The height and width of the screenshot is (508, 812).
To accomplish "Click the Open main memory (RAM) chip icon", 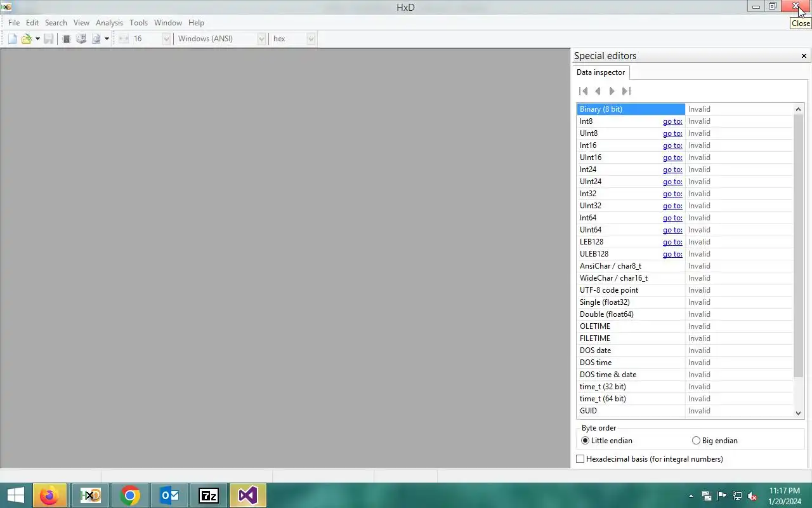I will [x=66, y=39].
